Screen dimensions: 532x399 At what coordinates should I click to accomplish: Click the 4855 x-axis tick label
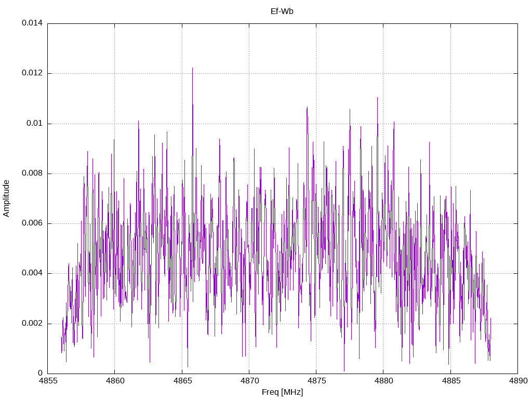[x=48, y=381]
